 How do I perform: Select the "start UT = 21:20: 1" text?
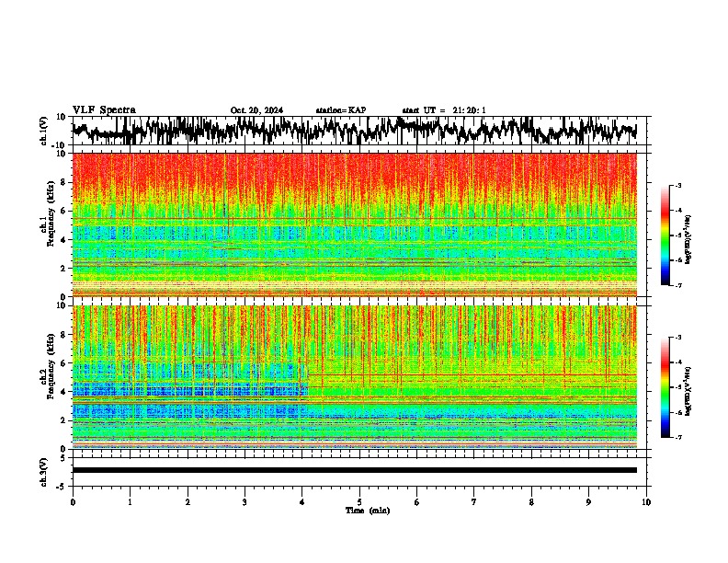point(444,110)
